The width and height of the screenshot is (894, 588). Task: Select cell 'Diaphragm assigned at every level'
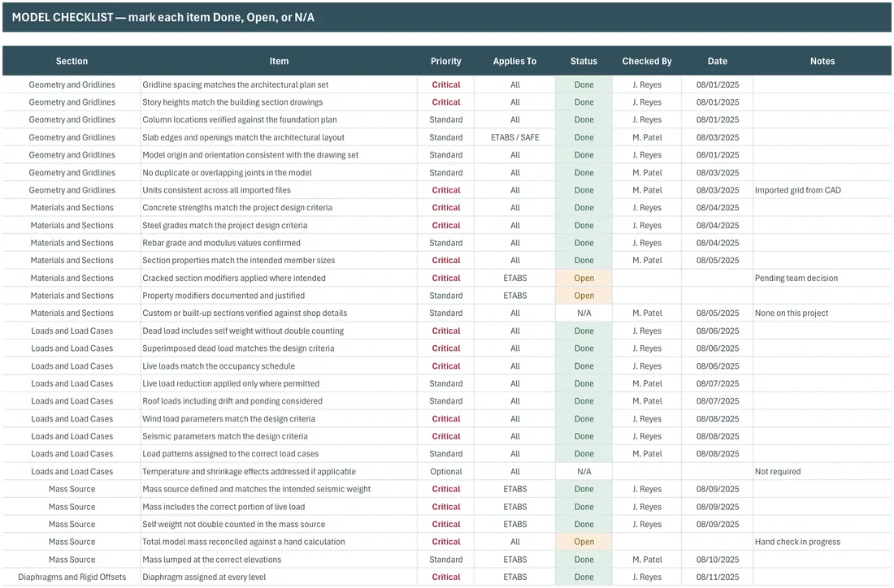pos(279,577)
